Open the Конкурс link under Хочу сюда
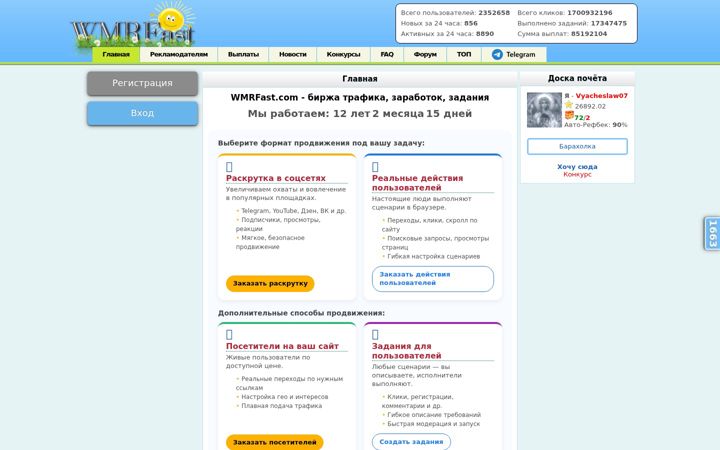Screen dimensions: 720x450 coord(577,174)
